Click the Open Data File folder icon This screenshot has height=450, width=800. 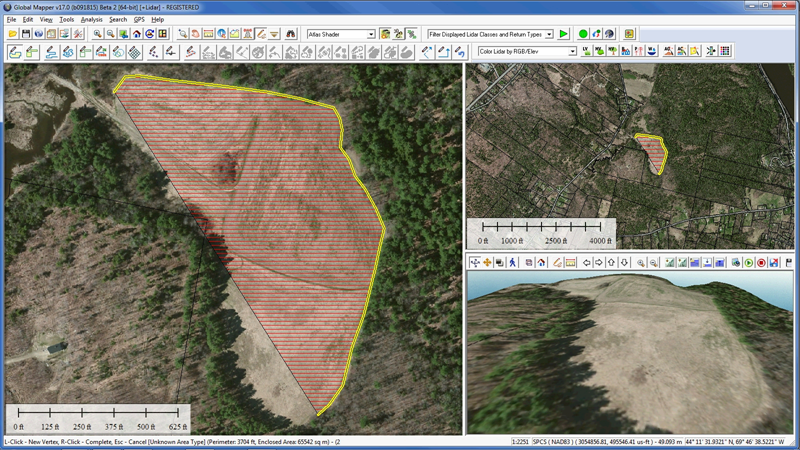click(x=13, y=34)
